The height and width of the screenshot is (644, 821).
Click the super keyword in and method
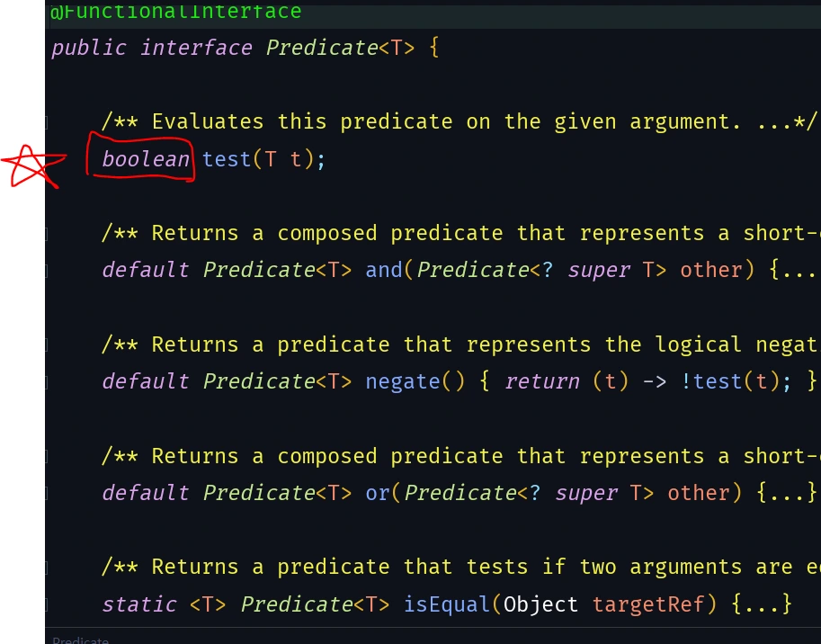pyautogui.click(x=599, y=270)
